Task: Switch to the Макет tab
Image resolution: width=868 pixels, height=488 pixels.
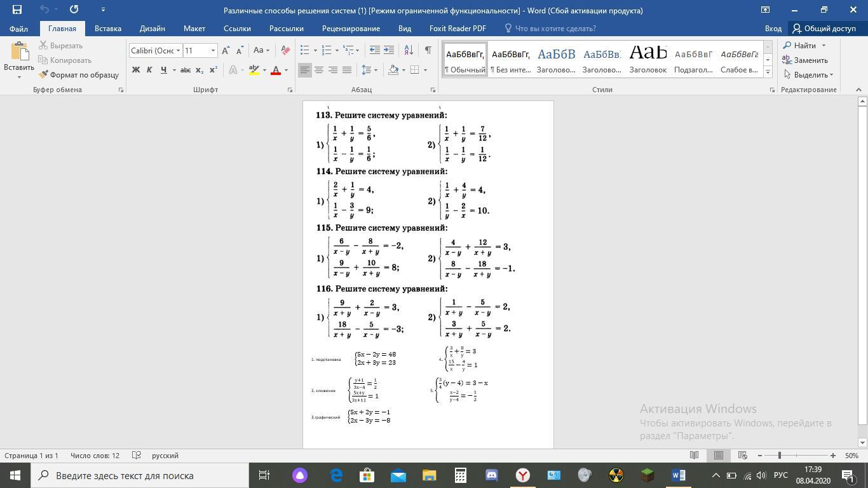Action: pos(194,29)
